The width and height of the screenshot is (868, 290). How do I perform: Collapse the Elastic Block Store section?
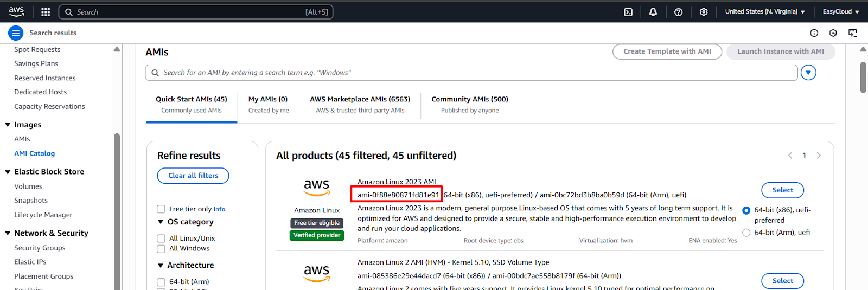tap(8, 172)
